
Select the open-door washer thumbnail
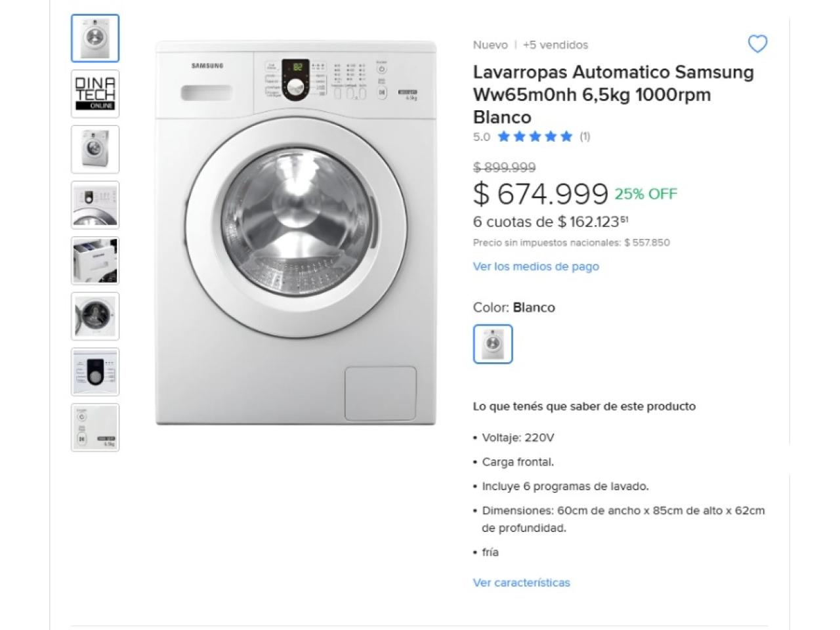[x=95, y=316]
